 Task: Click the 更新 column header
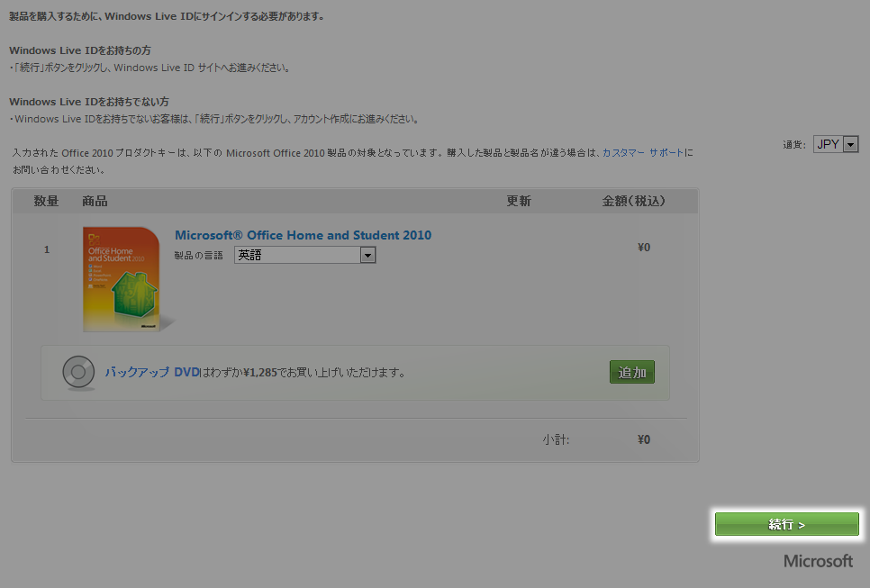519,201
